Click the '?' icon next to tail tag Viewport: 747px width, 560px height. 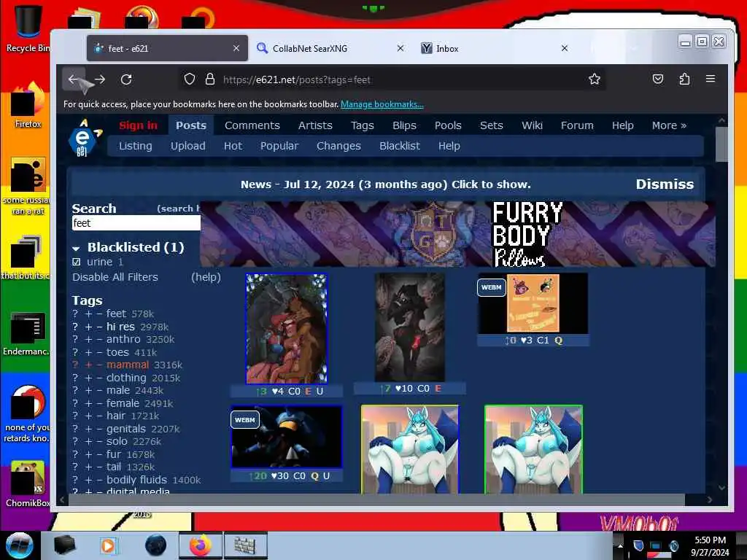[x=75, y=467]
